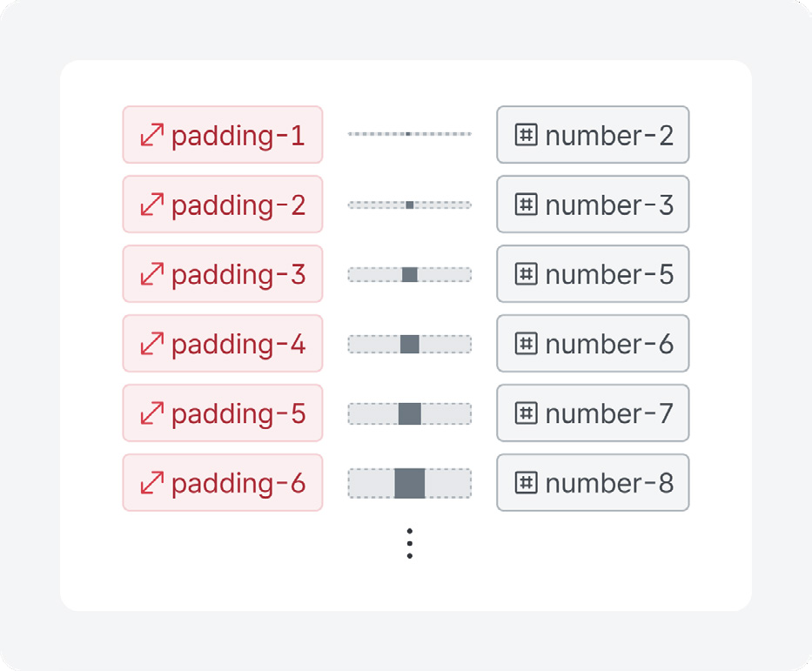Select the number-3 token chip
The image size is (812, 671).
click(593, 205)
